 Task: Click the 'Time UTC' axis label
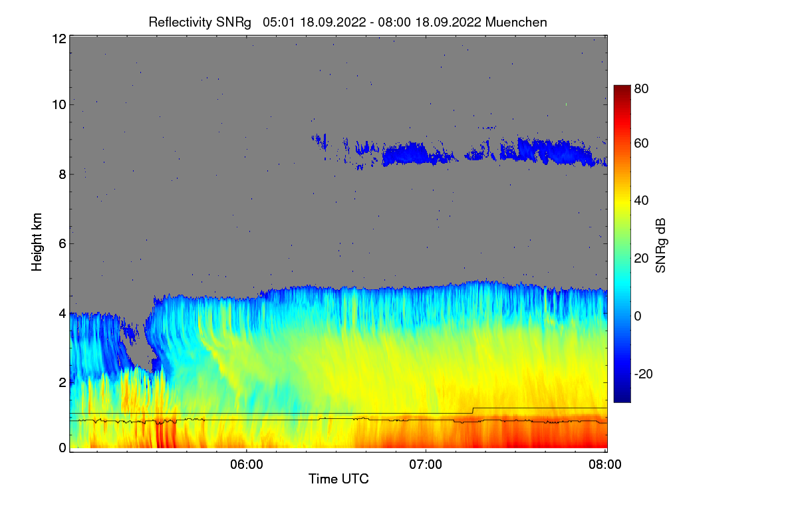click(338, 479)
